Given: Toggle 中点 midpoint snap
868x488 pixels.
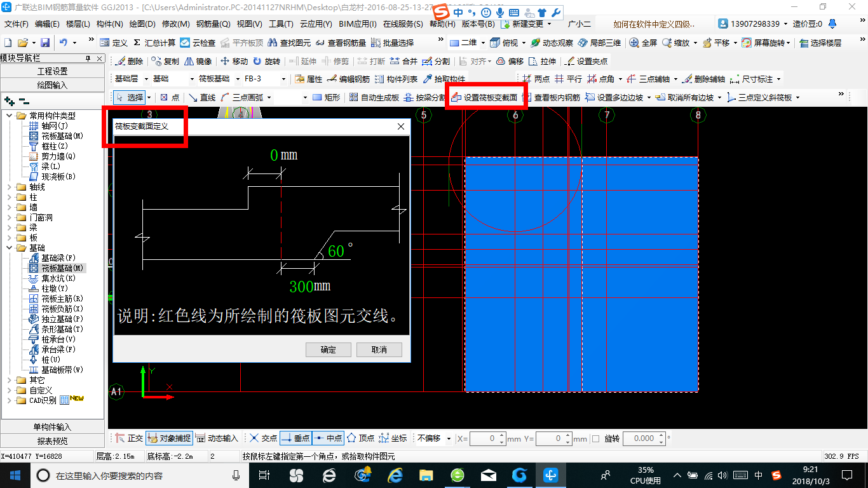Looking at the screenshot, I should point(328,438).
